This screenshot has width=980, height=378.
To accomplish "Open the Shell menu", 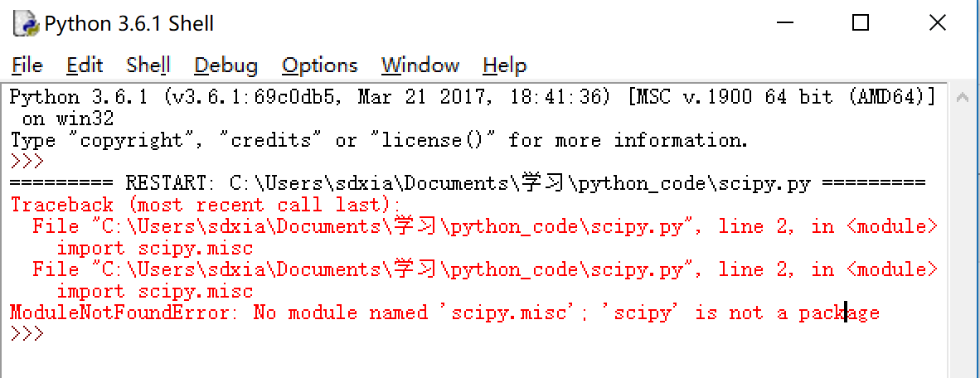I will tap(148, 65).
